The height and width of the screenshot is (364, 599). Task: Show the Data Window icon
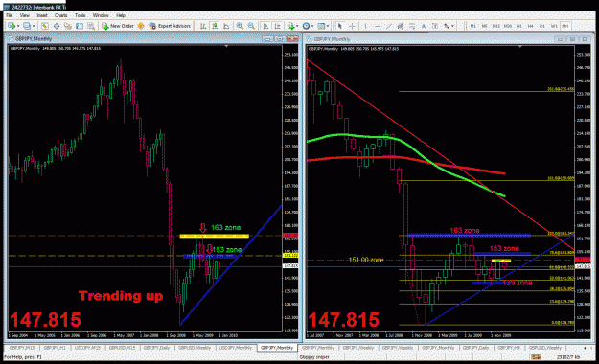57,26
